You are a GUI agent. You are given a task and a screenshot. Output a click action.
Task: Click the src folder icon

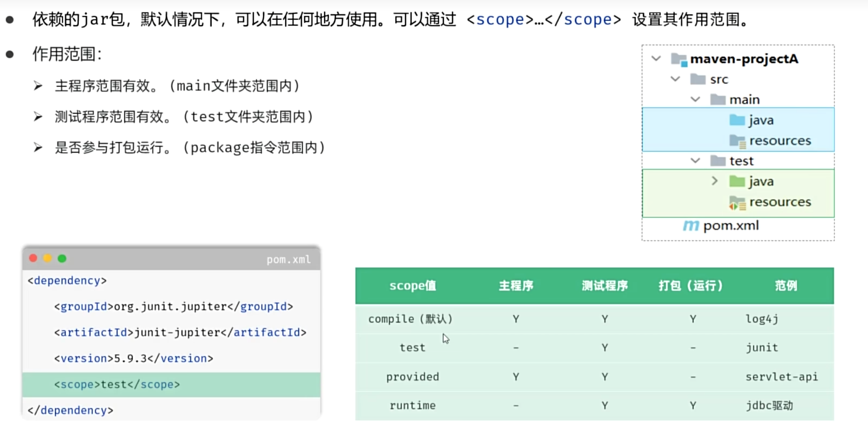(x=698, y=79)
